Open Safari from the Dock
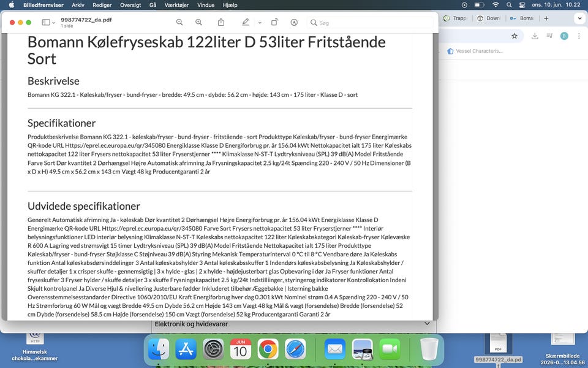 (295, 349)
